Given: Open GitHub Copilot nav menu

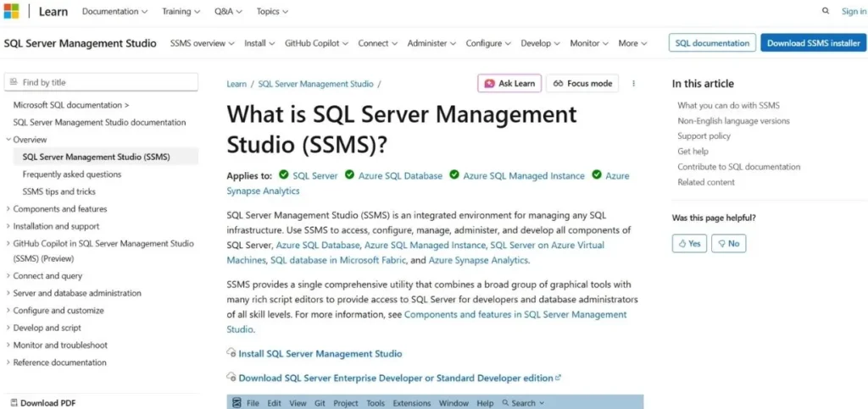Looking at the screenshot, I should tap(316, 43).
